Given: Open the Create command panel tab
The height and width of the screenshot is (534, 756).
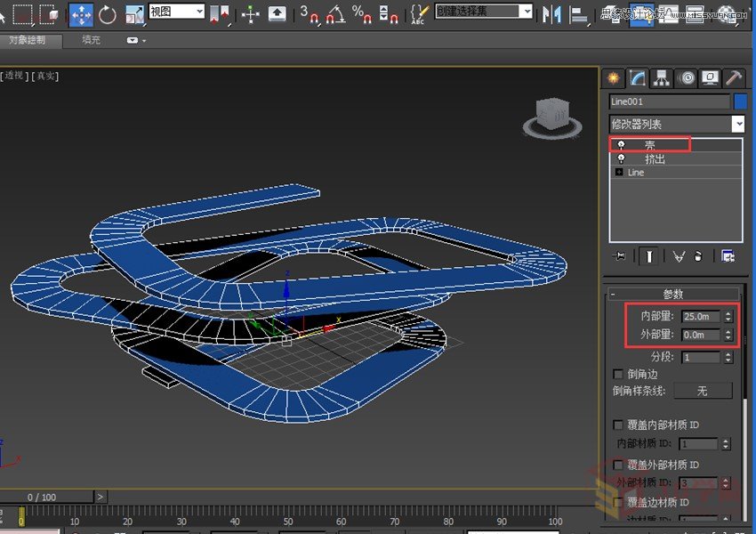Looking at the screenshot, I should [614, 78].
